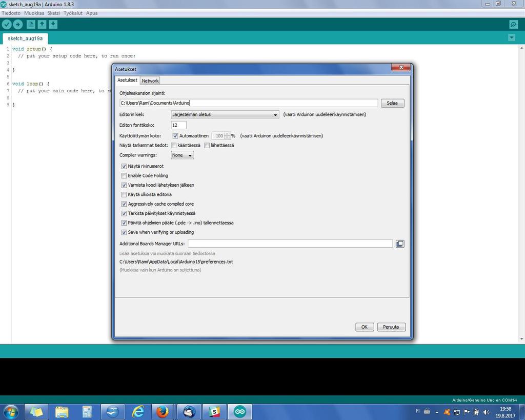Image resolution: width=525 pixels, height=420 pixels.
Task: Enable verbose output kääntäessä checkbox
Action: pos(173,145)
